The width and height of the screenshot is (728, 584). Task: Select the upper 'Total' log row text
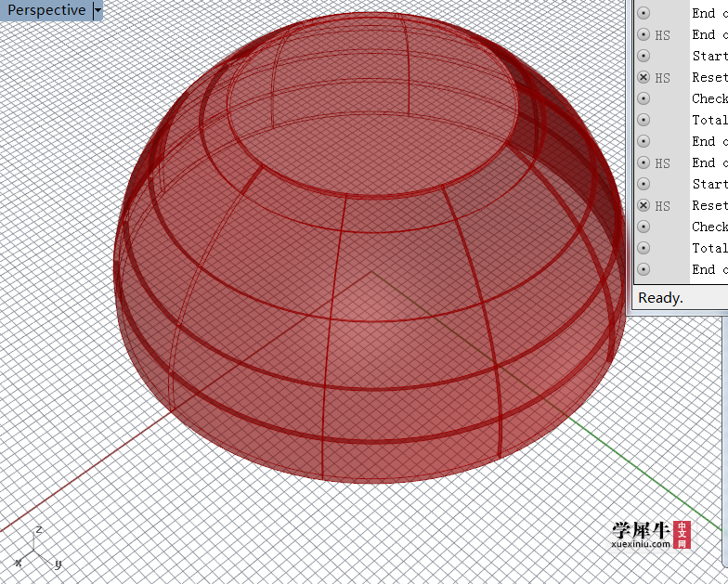[709, 120]
